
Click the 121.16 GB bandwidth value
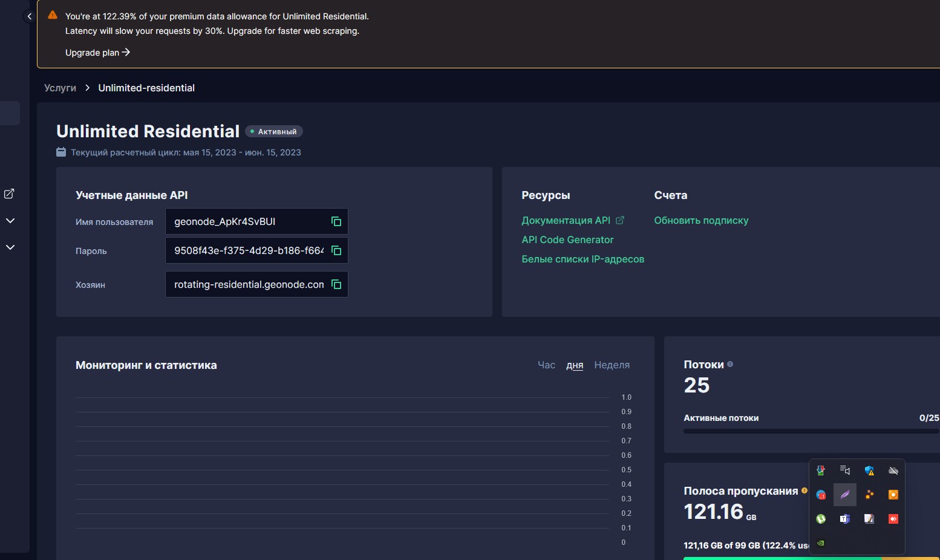click(720, 512)
